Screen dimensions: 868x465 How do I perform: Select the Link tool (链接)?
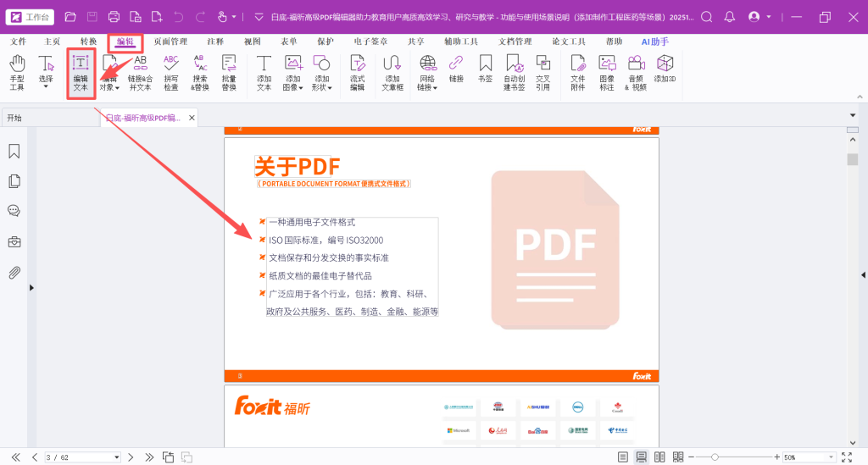tap(456, 69)
